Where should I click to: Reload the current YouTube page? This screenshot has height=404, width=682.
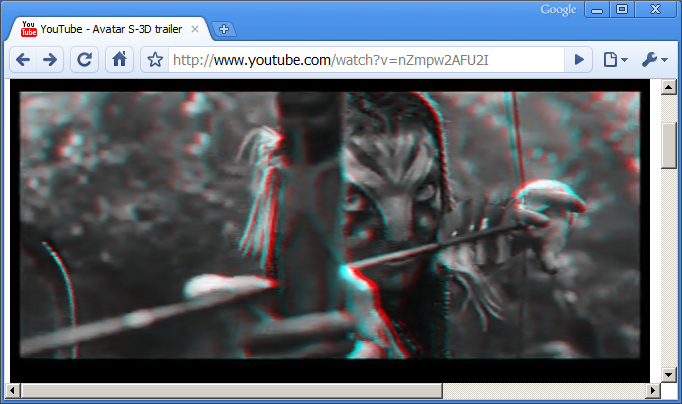tap(85, 60)
